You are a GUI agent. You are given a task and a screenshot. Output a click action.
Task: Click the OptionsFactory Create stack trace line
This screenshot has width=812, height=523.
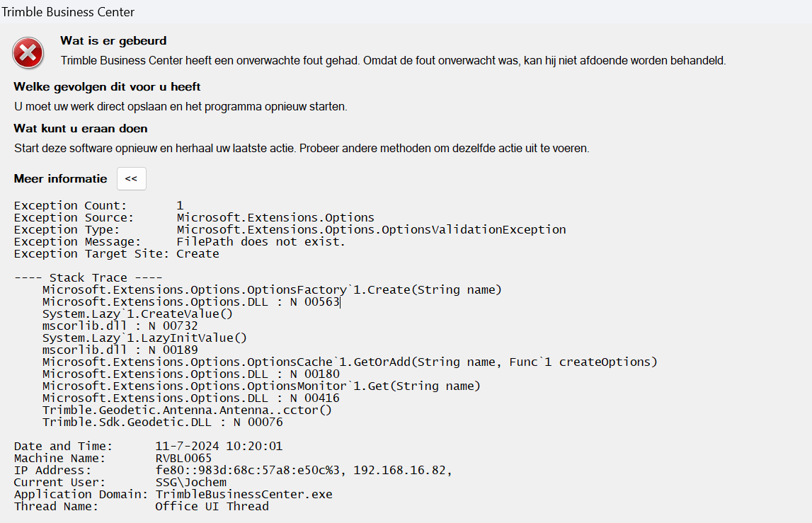(x=272, y=290)
